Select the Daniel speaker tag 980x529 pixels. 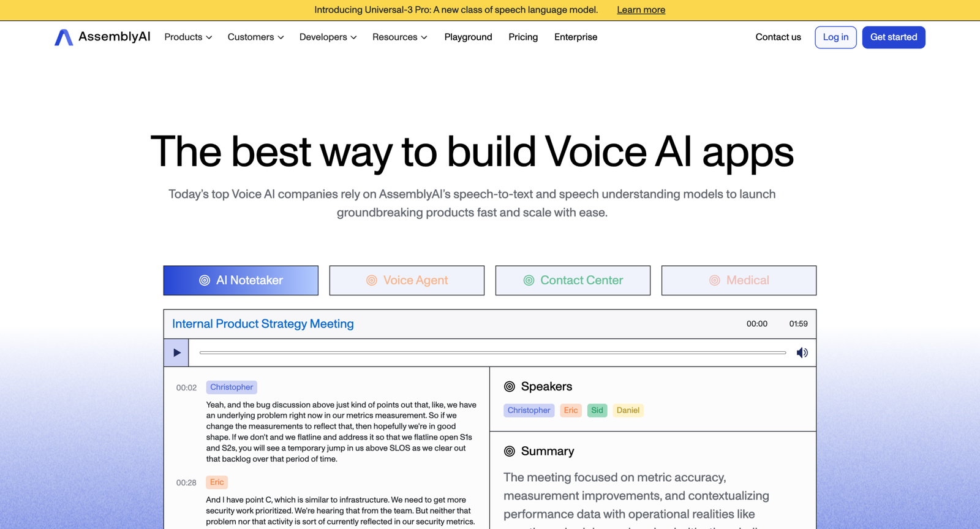[x=627, y=411]
